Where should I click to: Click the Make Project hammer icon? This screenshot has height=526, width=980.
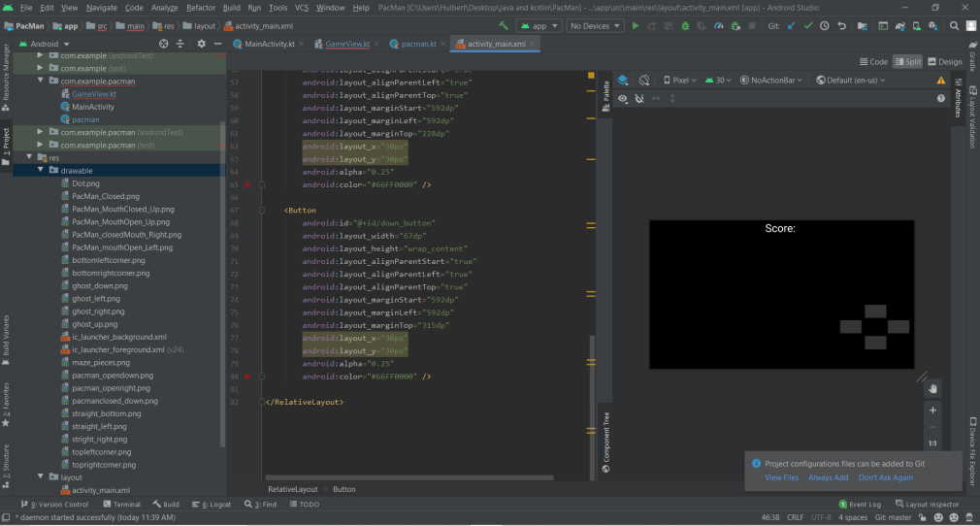point(504,26)
